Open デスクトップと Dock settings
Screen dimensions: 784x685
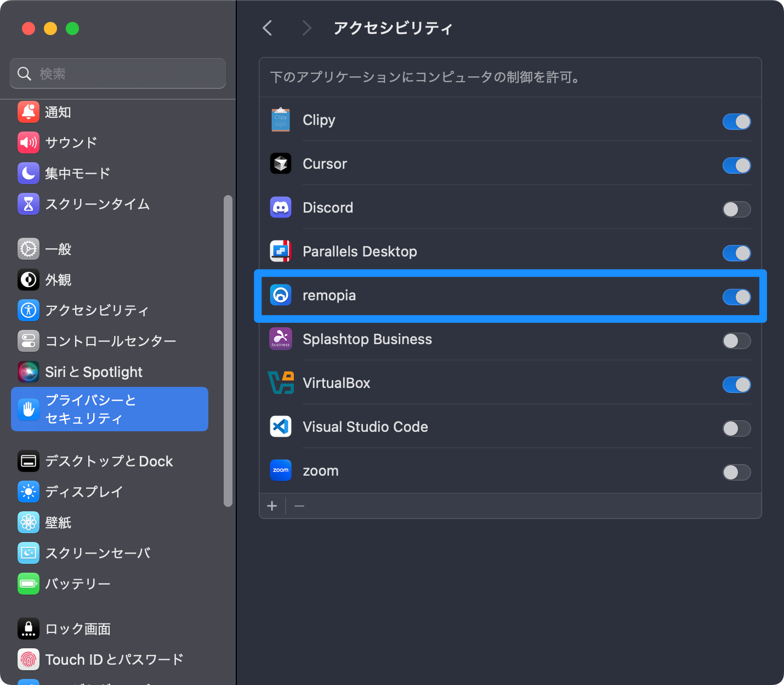[110, 461]
